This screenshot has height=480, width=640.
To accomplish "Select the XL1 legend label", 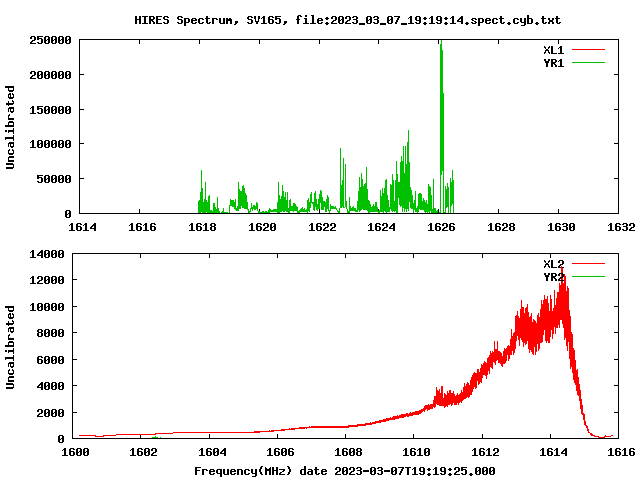I will pyautogui.click(x=553, y=50).
